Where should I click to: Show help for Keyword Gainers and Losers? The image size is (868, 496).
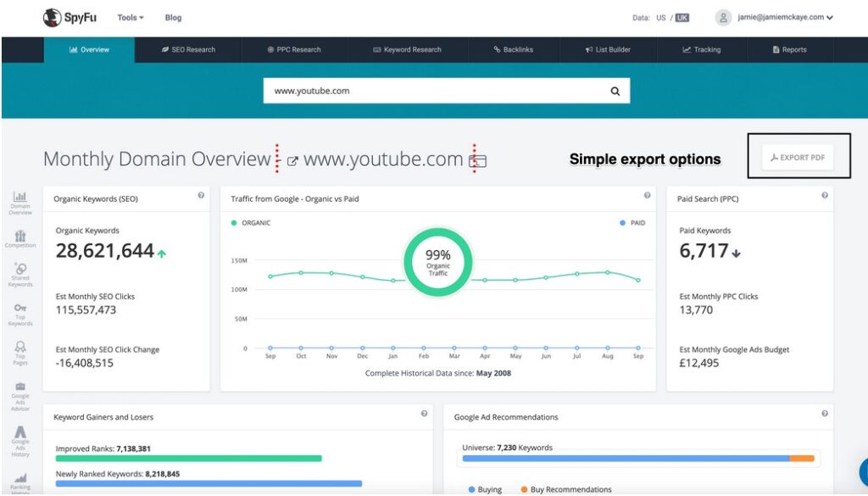(x=424, y=414)
